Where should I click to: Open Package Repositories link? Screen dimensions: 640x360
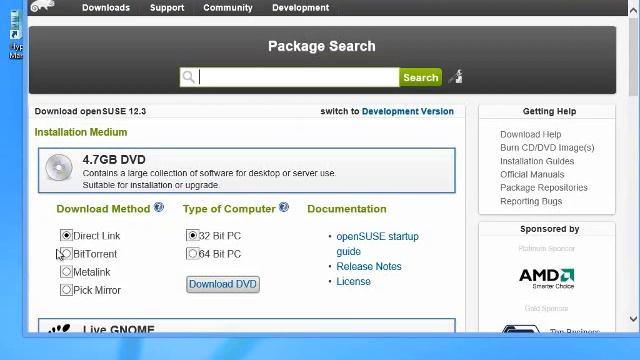tap(544, 188)
